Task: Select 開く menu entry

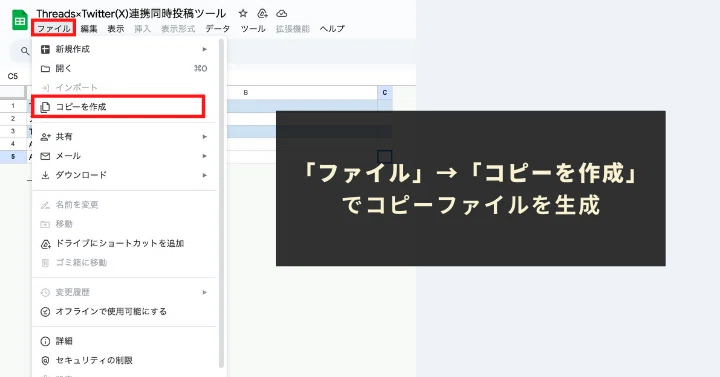Action: 124,68
